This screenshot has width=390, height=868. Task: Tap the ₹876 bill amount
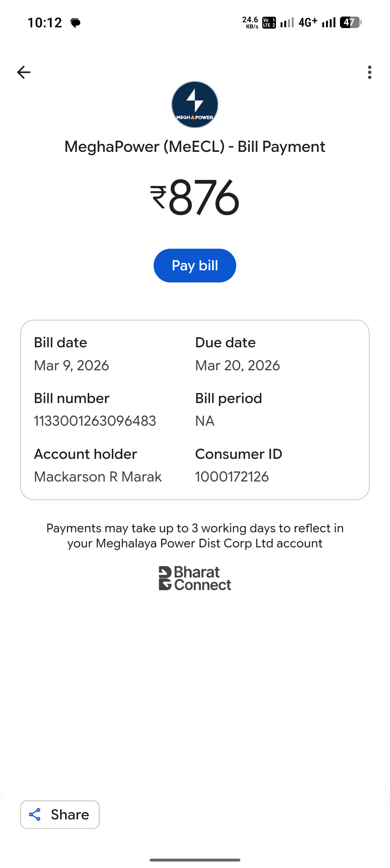[x=195, y=198]
